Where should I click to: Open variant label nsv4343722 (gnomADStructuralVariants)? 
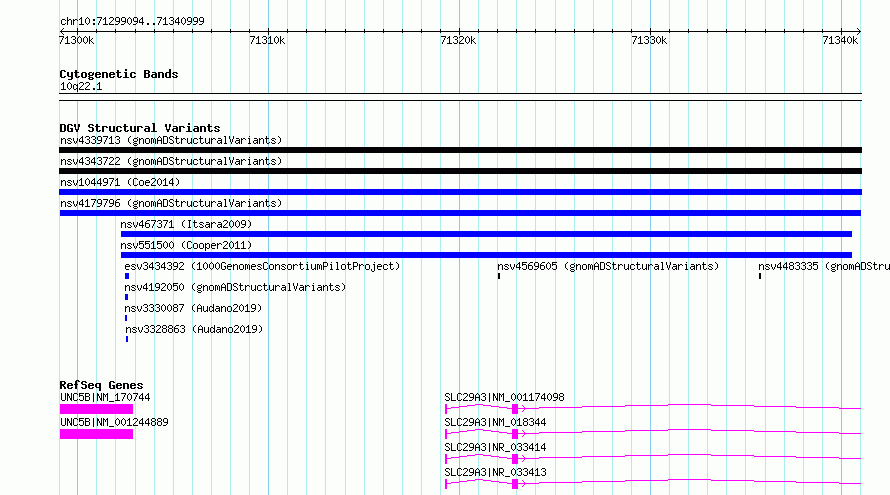tap(171, 161)
